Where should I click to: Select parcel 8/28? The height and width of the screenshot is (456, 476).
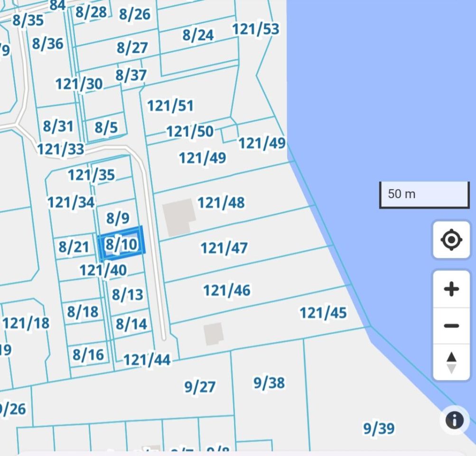[91, 12]
